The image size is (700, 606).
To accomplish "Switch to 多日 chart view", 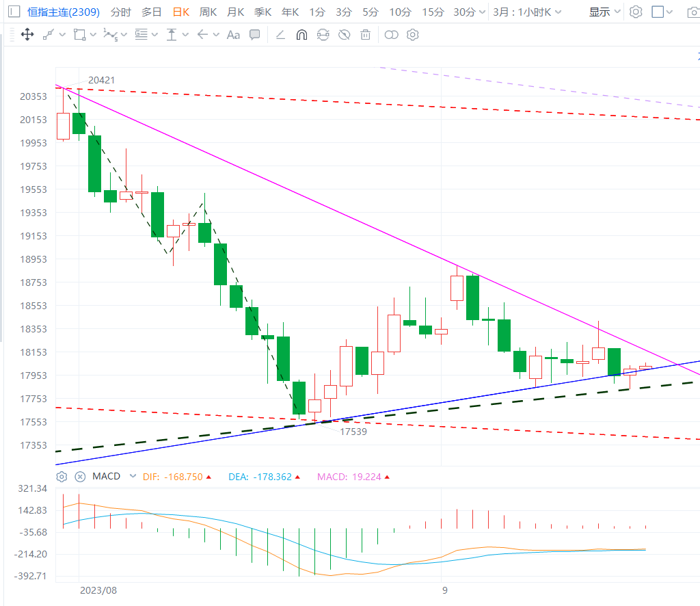I will tap(151, 12).
